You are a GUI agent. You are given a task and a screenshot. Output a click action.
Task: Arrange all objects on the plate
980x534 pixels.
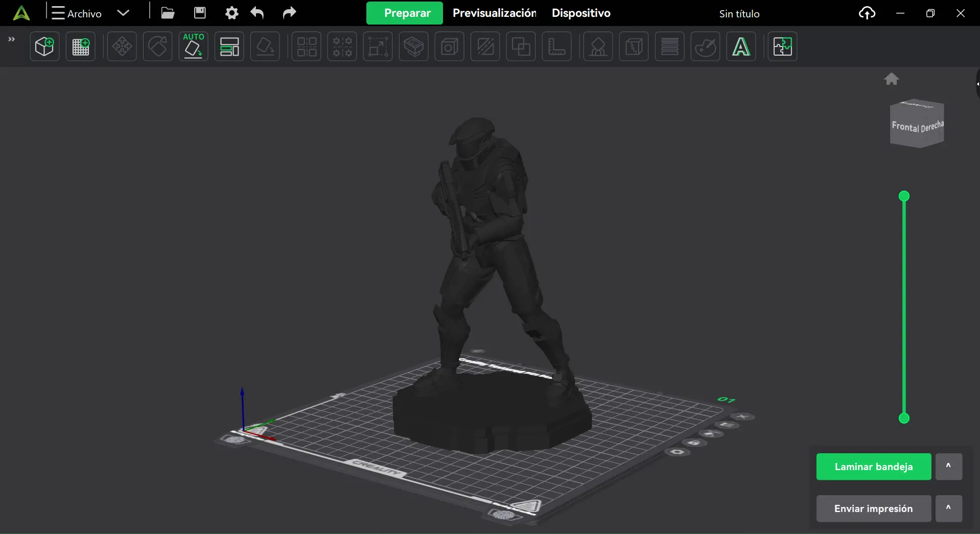(x=229, y=47)
